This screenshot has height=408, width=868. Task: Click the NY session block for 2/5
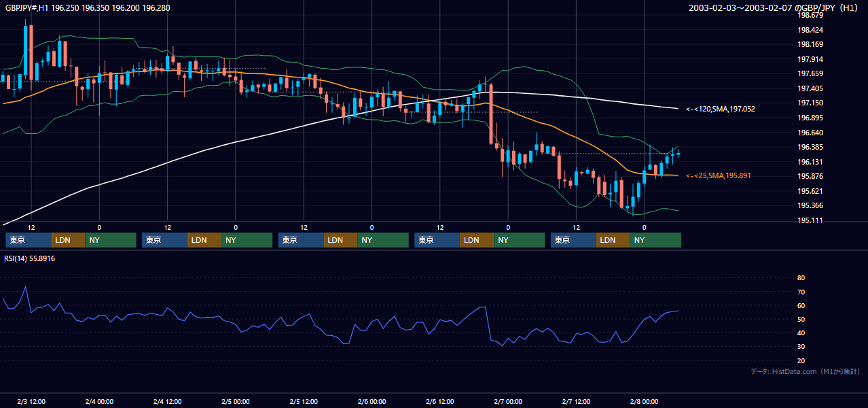pyautogui.click(x=383, y=240)
